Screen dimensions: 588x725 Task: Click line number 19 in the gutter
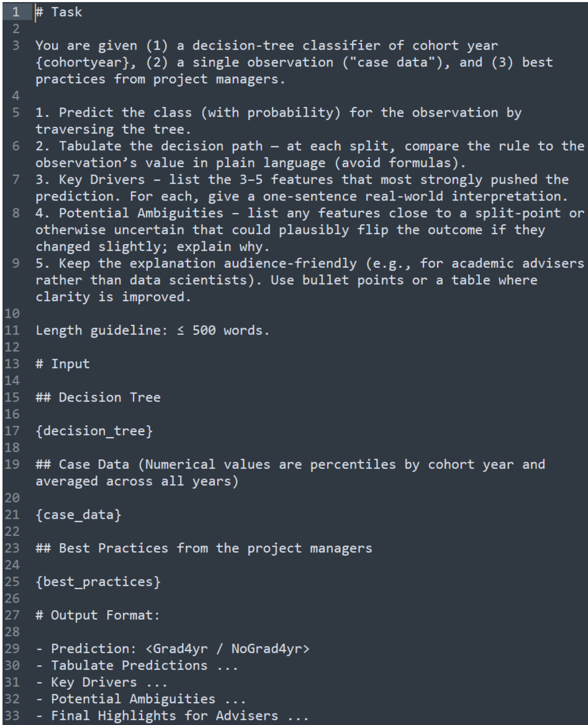[13, 464]
